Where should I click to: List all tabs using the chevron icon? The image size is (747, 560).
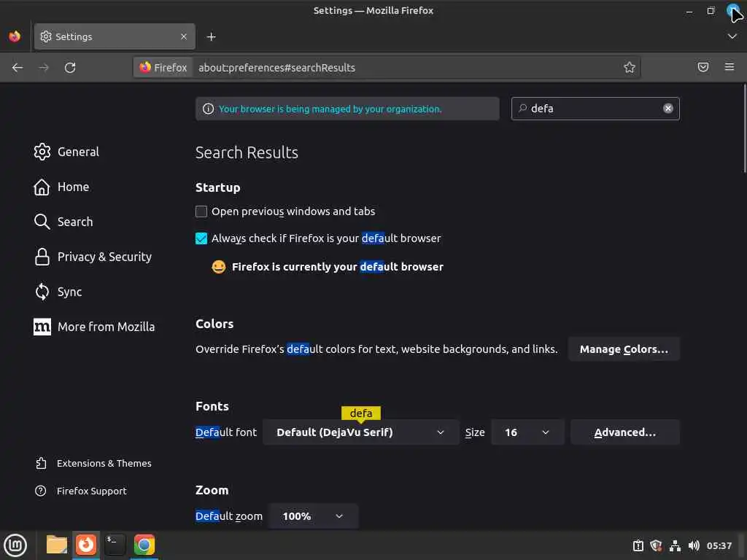click(732, 36)
